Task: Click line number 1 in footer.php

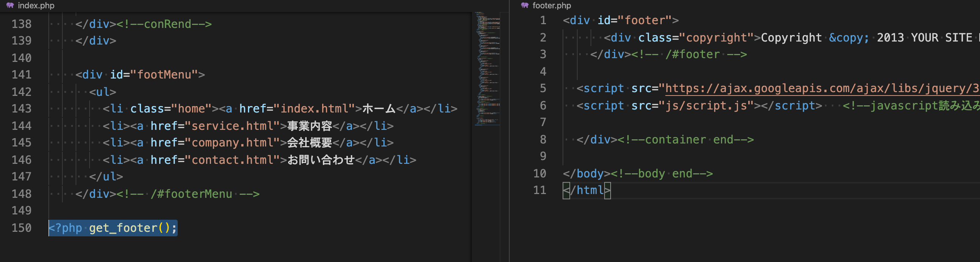Action: pyautogui.click(x=543, y=20)
